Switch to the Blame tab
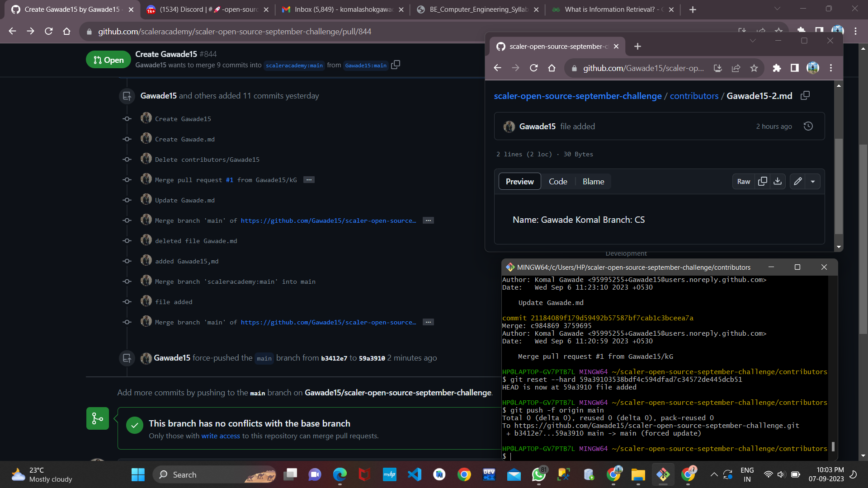 pyautogui.click(x=593, y=181)
